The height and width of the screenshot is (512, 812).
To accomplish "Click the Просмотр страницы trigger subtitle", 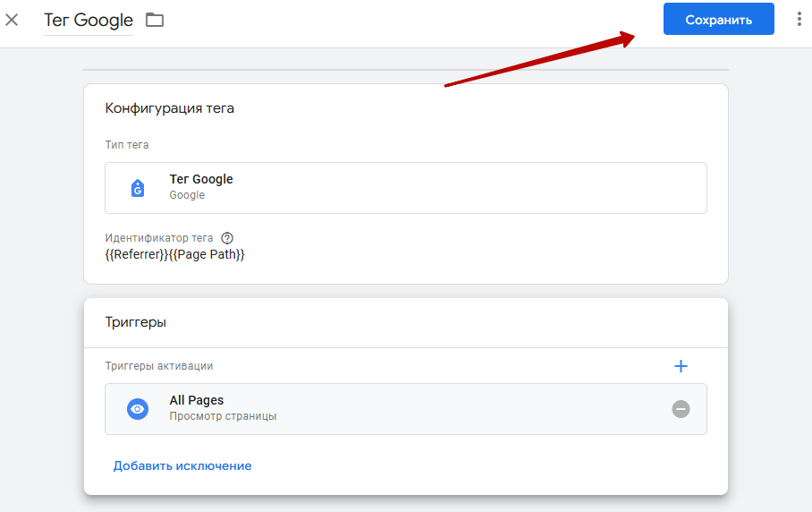I will (223, 416).
